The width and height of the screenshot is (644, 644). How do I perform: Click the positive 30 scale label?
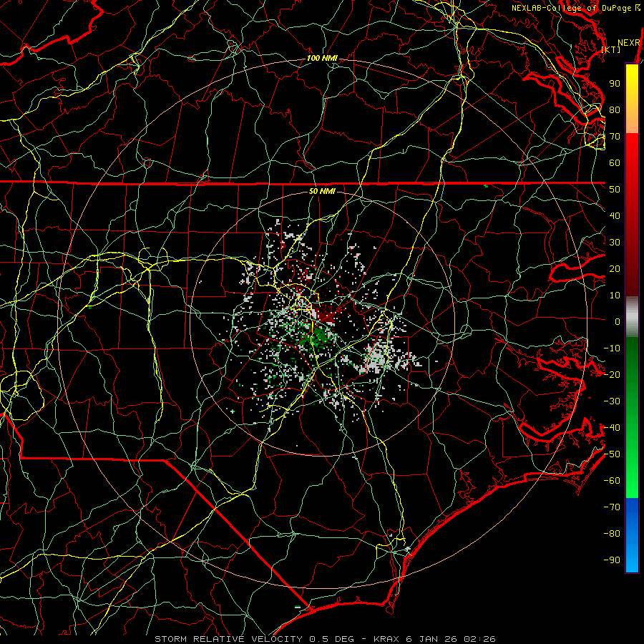[x=615, y=243]
